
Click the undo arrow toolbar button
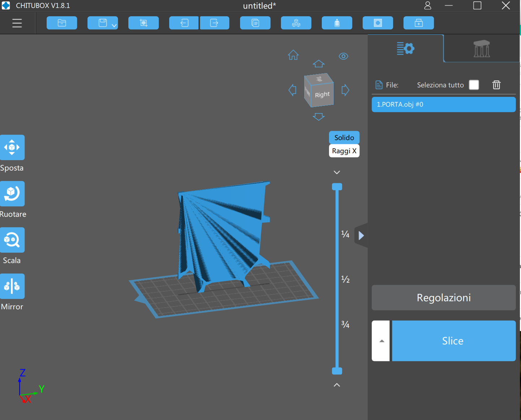tap(184, 23)
